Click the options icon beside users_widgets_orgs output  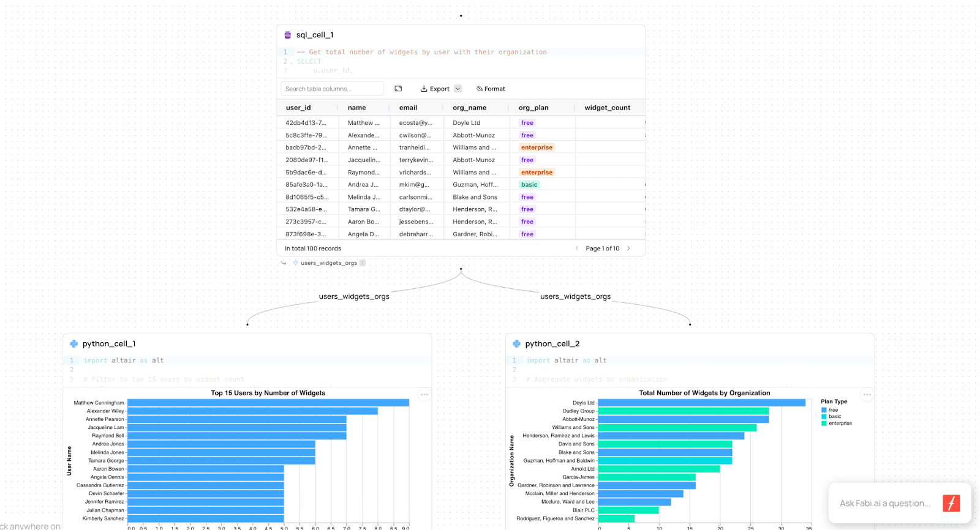pos(363,263)
